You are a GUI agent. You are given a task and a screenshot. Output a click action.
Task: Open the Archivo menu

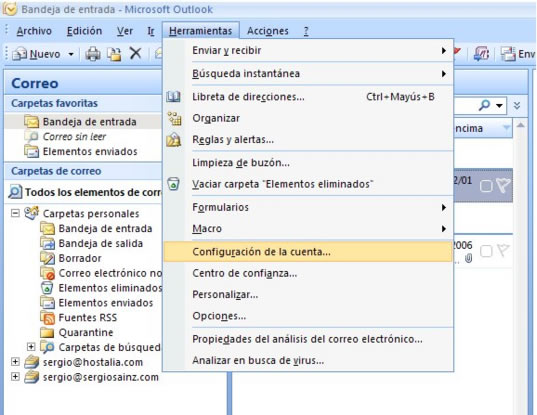click(34, 31)
